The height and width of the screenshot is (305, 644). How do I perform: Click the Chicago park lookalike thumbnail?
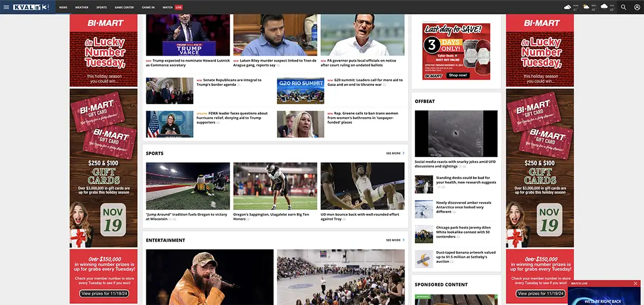tap(424, 234)
